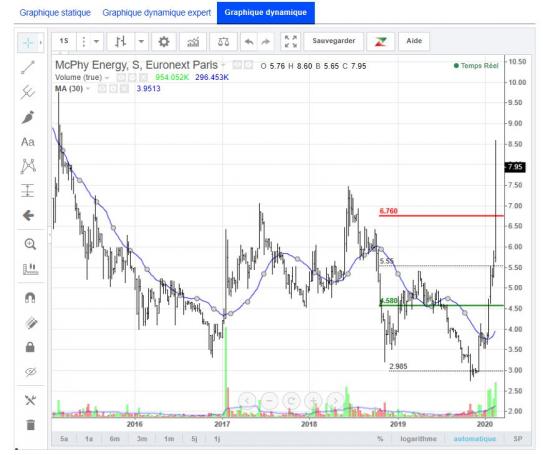This screenshot has width=543, height=455.
Task: Select the trend line drawing tool
Action: [28, 68]
